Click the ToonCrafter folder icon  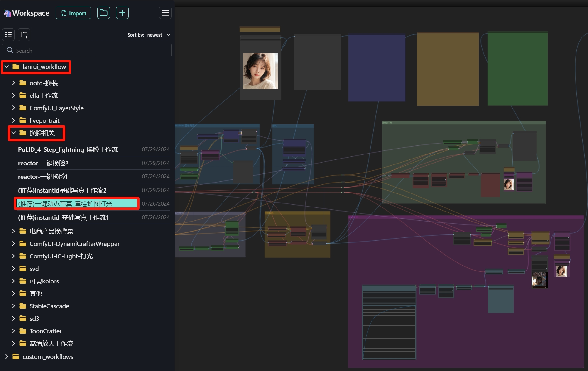[23, 331]
